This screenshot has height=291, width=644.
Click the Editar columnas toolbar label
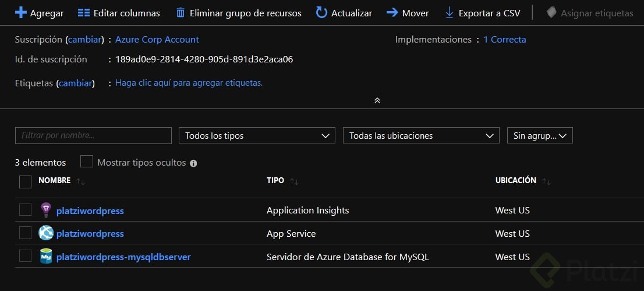(126, 13)
